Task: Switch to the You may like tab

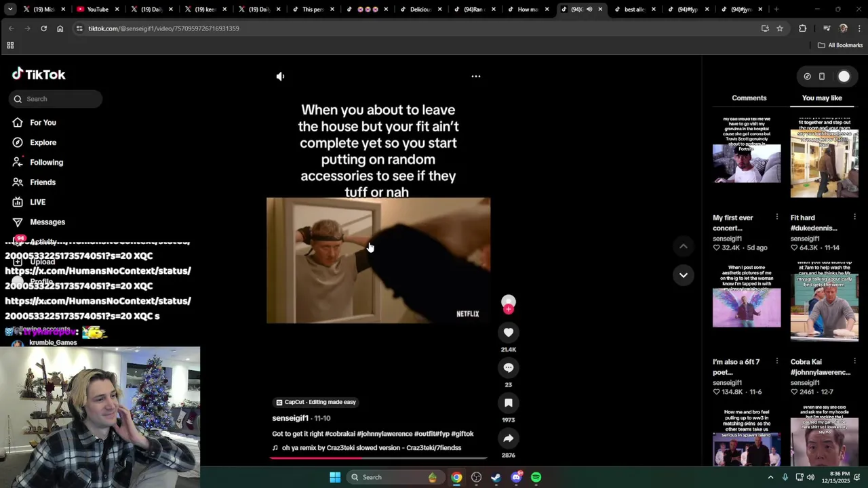Action: tap(822, 98)
